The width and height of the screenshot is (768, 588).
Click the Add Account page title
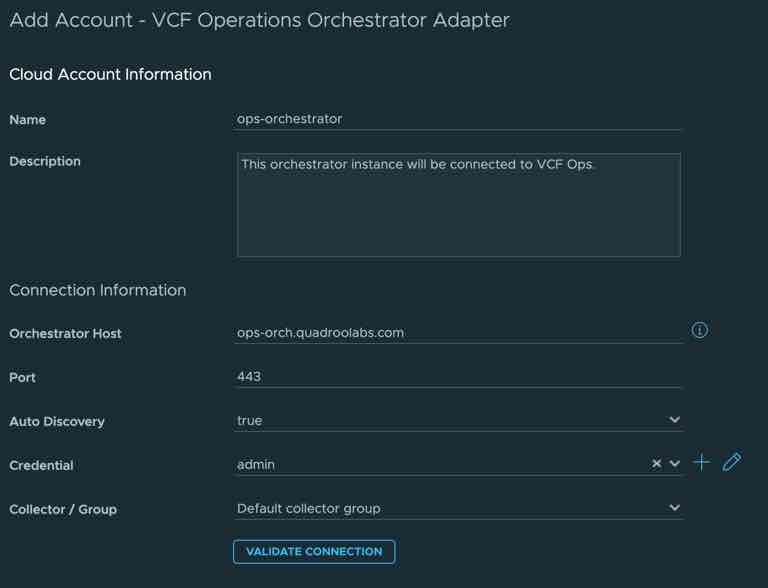tap(260, 21)
